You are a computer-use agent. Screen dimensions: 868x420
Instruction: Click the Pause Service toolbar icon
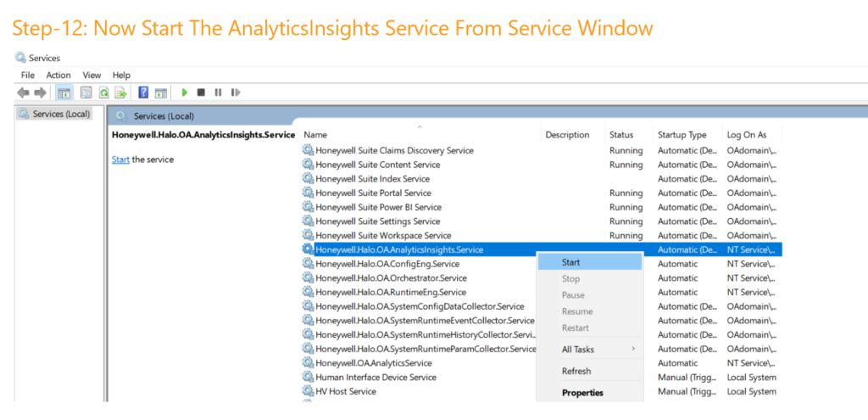coord(218,92)
